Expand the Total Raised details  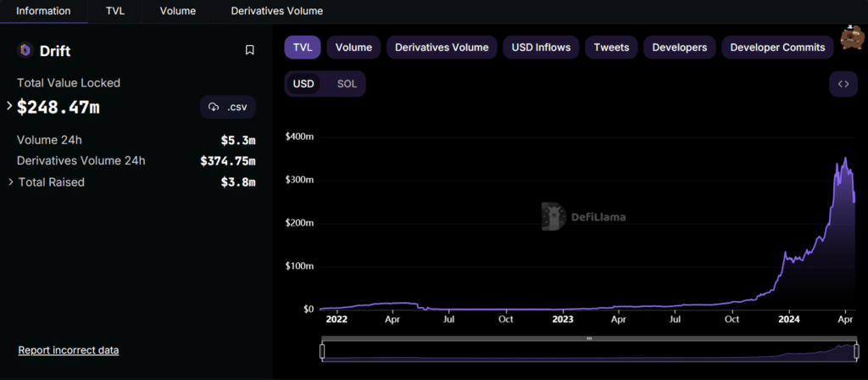click(x=10, y=182)
